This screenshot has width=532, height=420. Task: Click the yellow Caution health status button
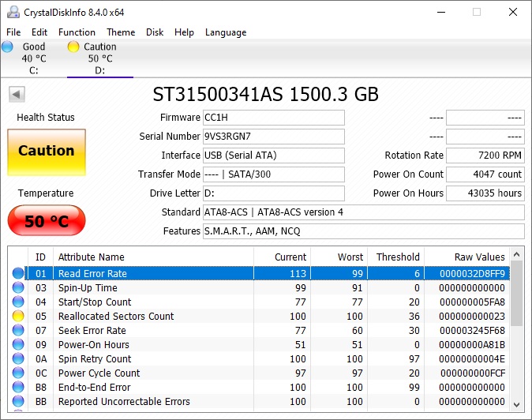(47, 152)
